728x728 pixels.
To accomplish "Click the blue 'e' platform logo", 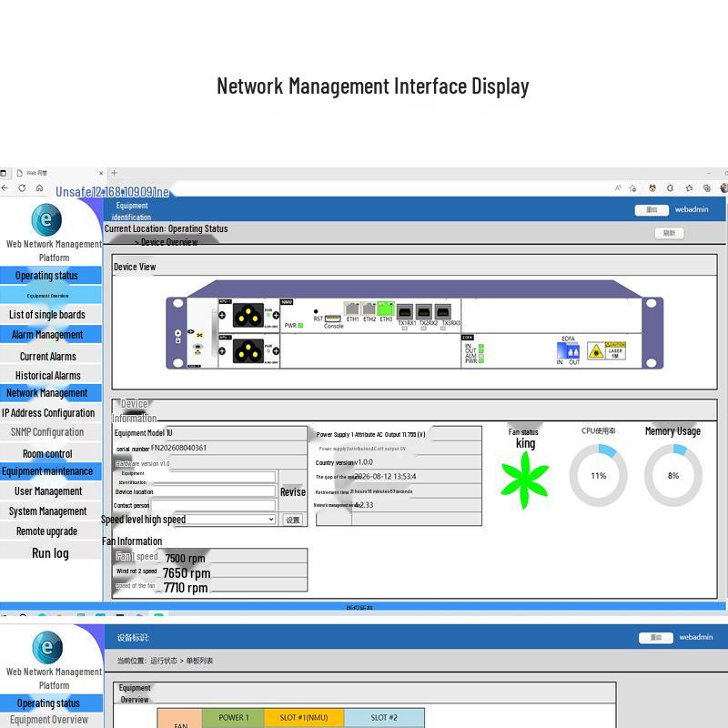I will pyautogui.click(x=46, y=219).
